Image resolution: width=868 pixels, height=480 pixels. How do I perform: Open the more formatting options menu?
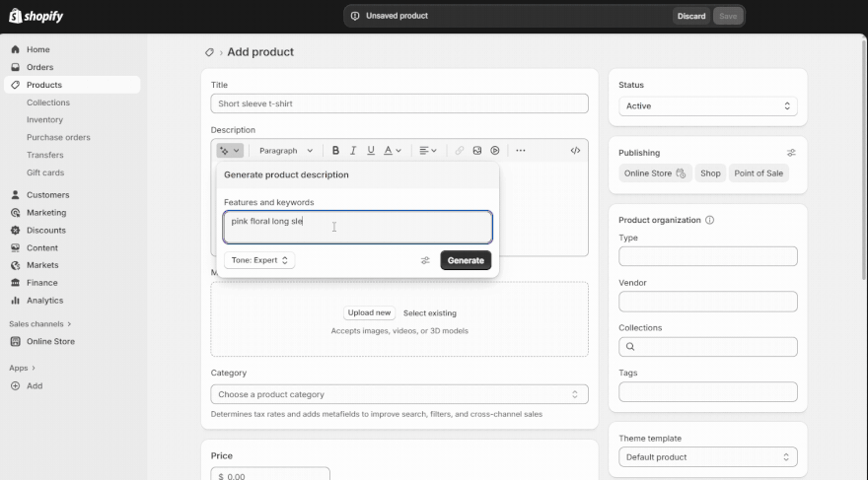(521, 151)
